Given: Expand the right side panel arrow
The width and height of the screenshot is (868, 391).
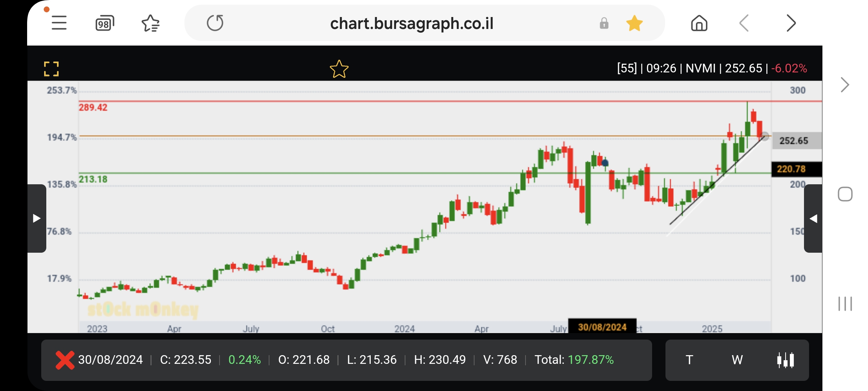Looking at the screenshot, I should click(x=813, y=218).
